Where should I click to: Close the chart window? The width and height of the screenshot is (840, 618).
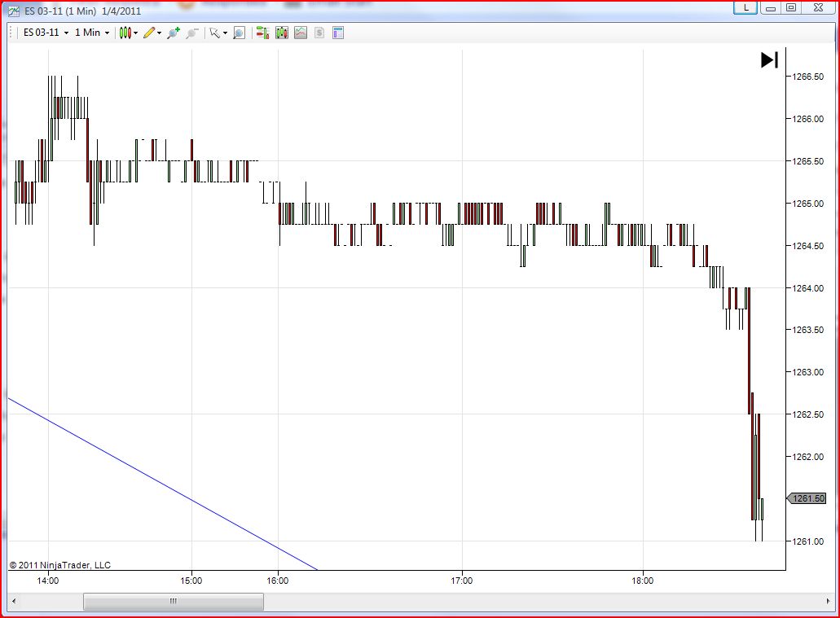[x=818, y=7]
